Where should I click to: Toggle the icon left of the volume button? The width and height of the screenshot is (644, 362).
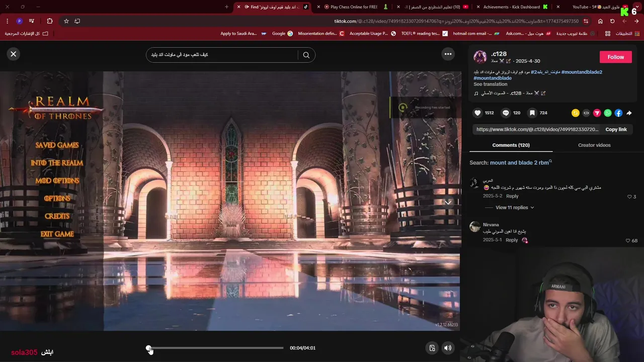pos(432,348)
